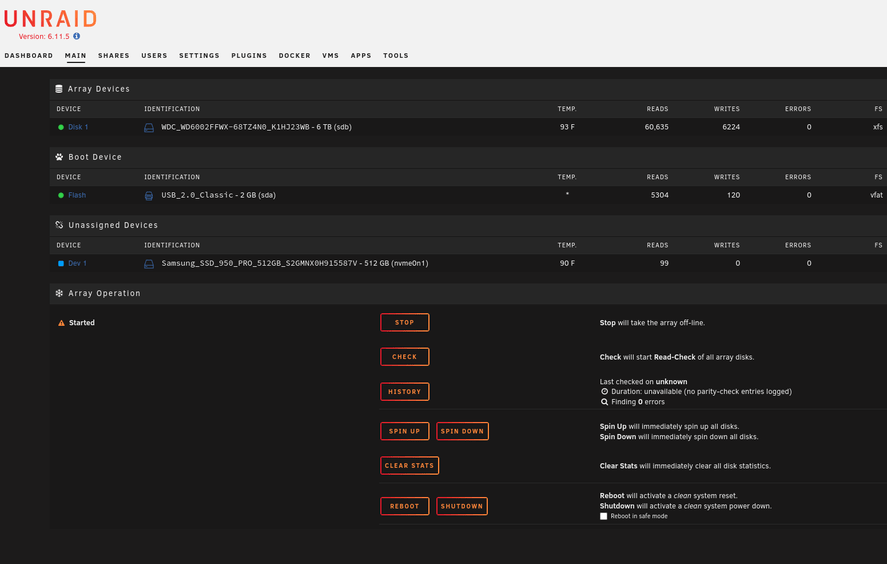Image resolution: width=887 pixels, height=564 pixels.
Task: Click the Unassigned Devices section icon
Action: point(59,225)
